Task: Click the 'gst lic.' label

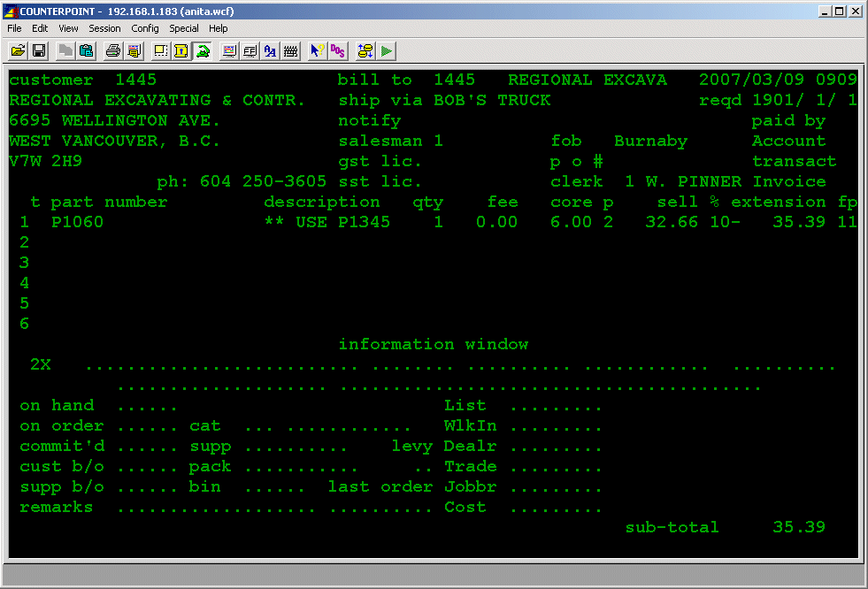Action: pyautogui.click(x=380, y=161)
